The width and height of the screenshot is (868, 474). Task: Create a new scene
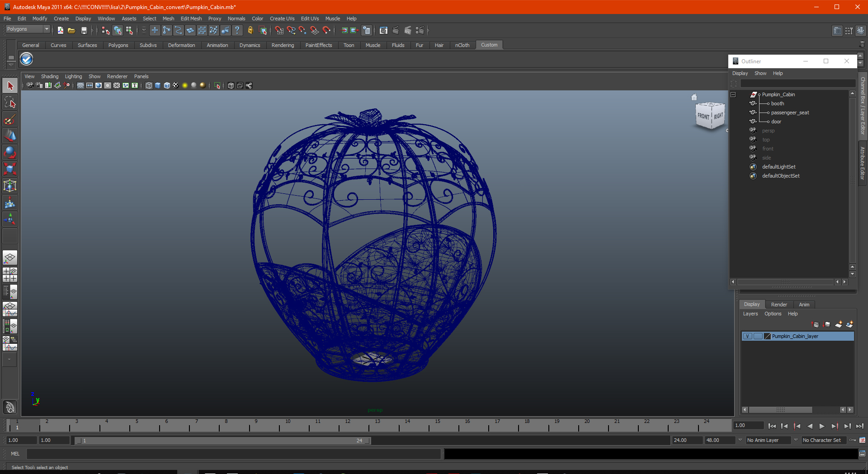pos(60,30)
